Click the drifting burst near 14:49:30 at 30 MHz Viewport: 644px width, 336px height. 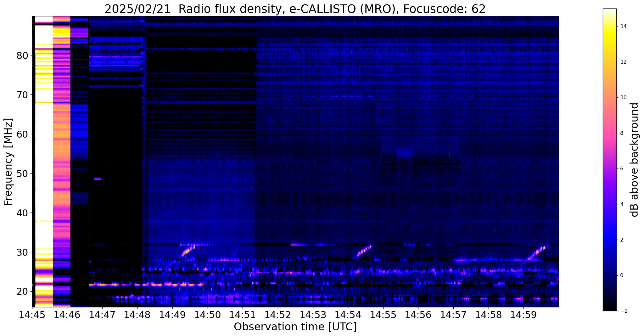tap(188, 251)
